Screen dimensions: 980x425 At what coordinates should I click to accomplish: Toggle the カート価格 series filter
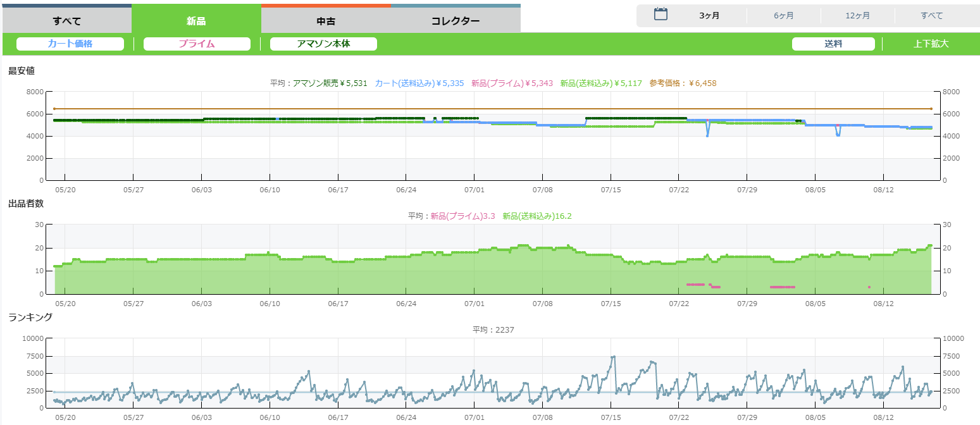point(70,44)
